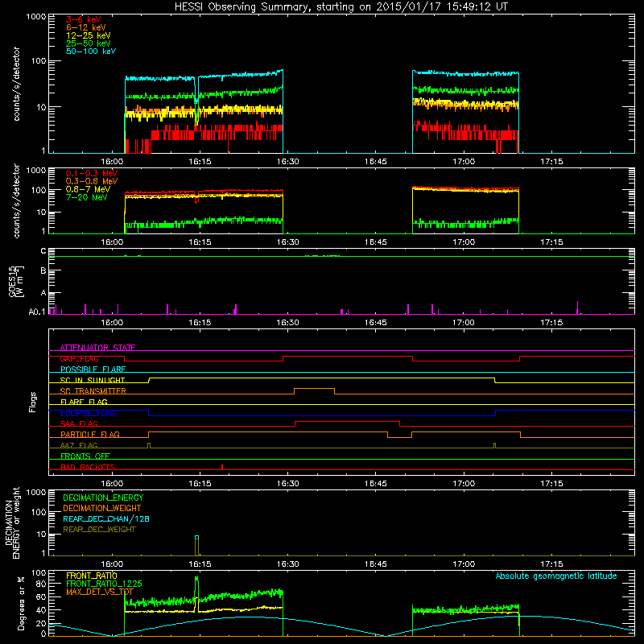The width and height of the screenshot is (644, 644).
Task: Click 16:45 tick under the GOES panel
Action: click(x=375, y=323)
